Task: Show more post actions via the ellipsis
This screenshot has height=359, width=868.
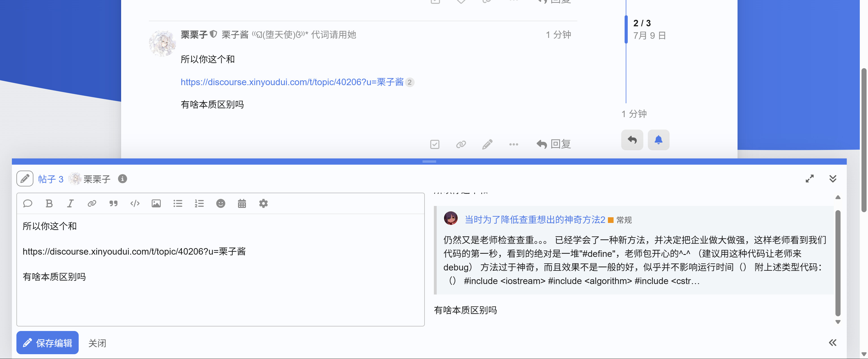Action: (x=513, y=145)
